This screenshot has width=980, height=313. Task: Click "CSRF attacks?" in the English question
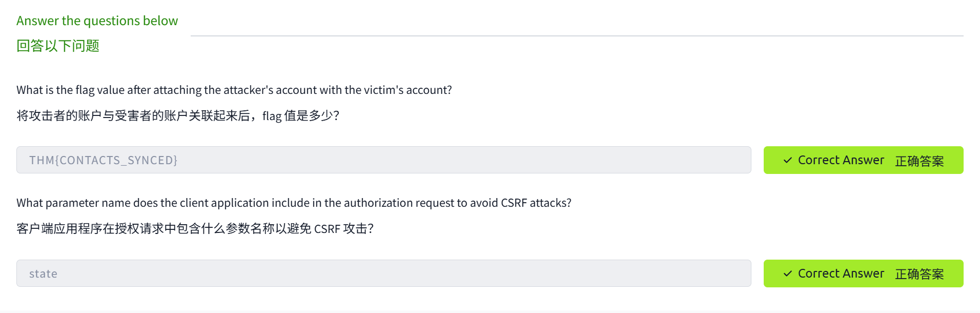pos(536,203)
